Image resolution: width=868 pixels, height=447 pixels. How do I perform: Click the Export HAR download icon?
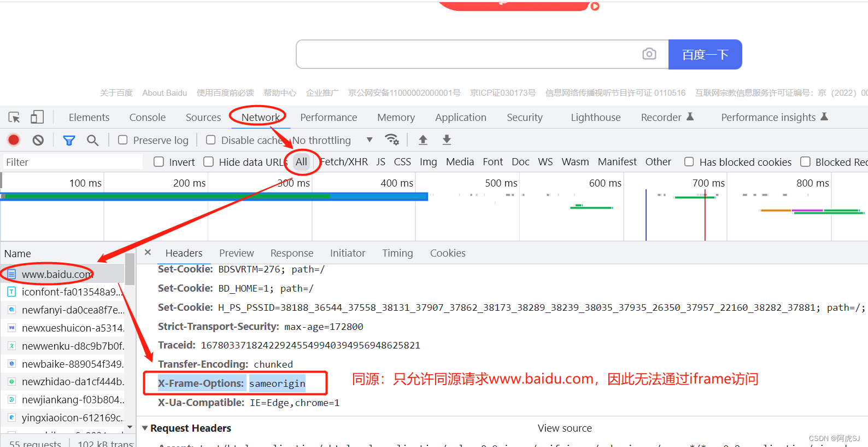pos(447,140)
